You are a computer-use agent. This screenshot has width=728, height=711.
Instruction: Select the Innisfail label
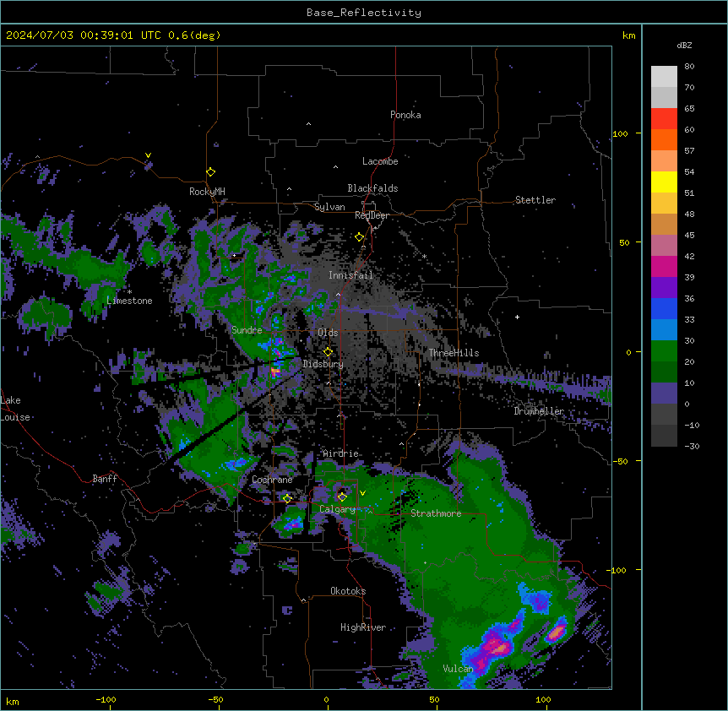[350, 275]
